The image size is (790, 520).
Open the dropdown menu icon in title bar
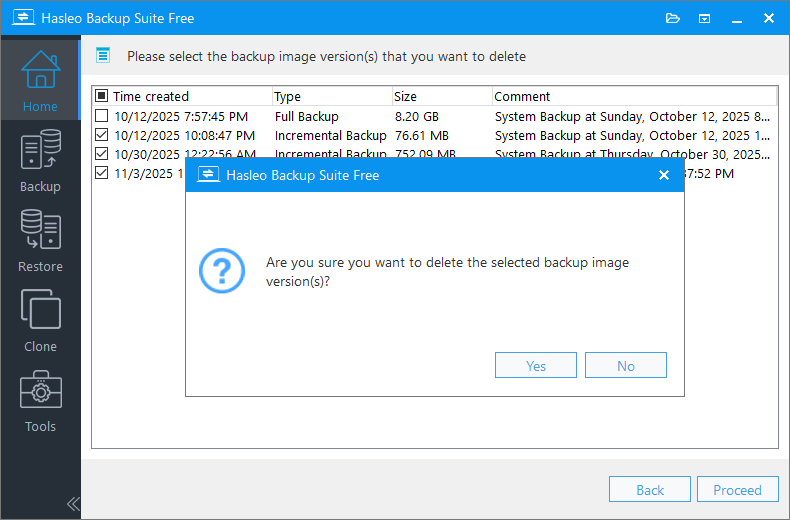click(x=704, y=19)
